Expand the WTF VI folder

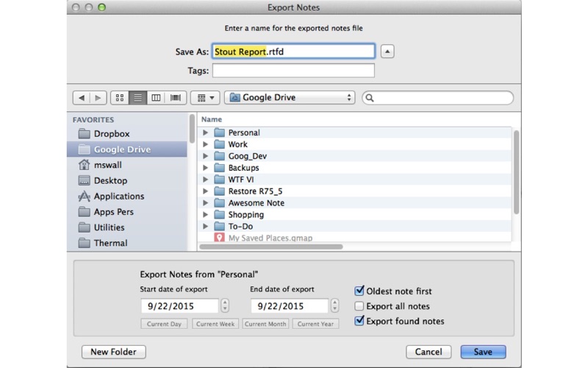pyautogui.click(x=205, y=180)
